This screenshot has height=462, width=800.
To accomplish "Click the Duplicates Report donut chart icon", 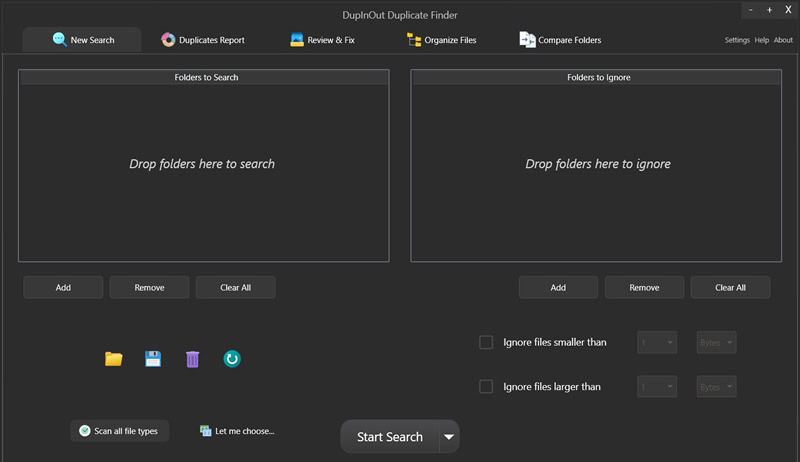I will [x=168, y=40].
